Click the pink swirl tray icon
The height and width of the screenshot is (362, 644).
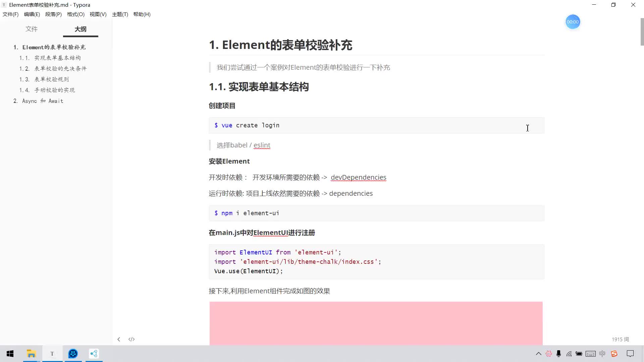coord(549,354)
